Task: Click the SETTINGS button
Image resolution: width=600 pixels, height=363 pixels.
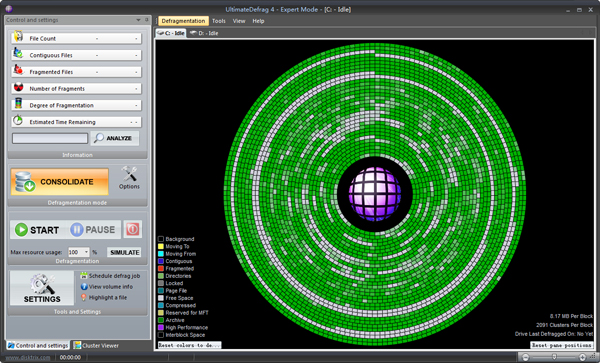Action: point(42,288)
